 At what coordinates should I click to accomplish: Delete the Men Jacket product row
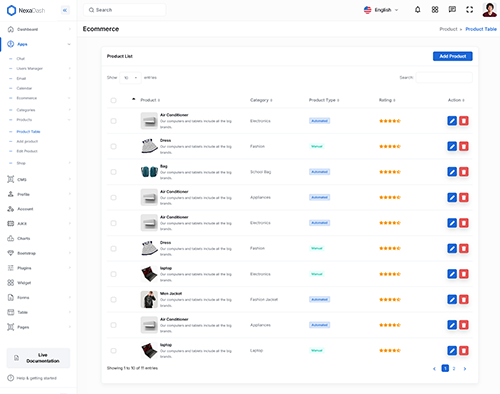[x=464, y=299]
